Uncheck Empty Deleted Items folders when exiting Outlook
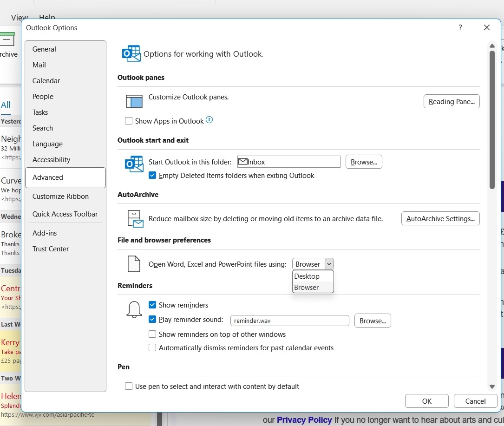This screenshot has height=426, width=504. pyautogui.click(x=152, y=175)
